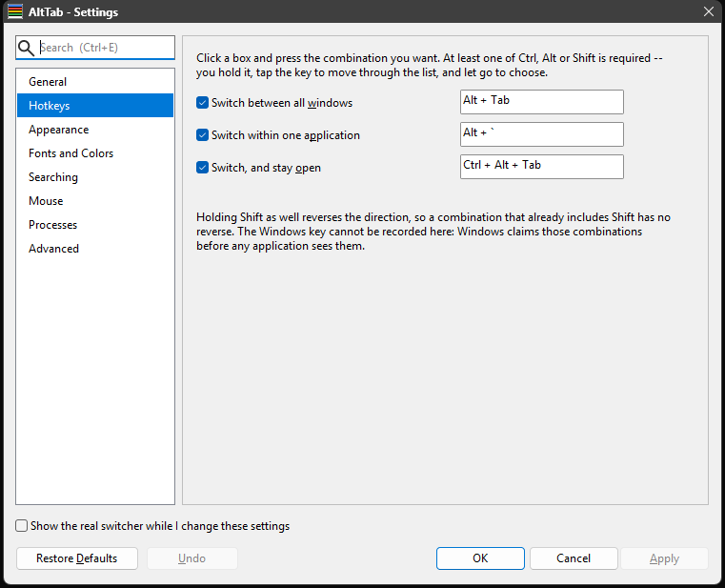Focus the Search (Ctrl+E) field
The image size is (725, 588).
(95, 48)
